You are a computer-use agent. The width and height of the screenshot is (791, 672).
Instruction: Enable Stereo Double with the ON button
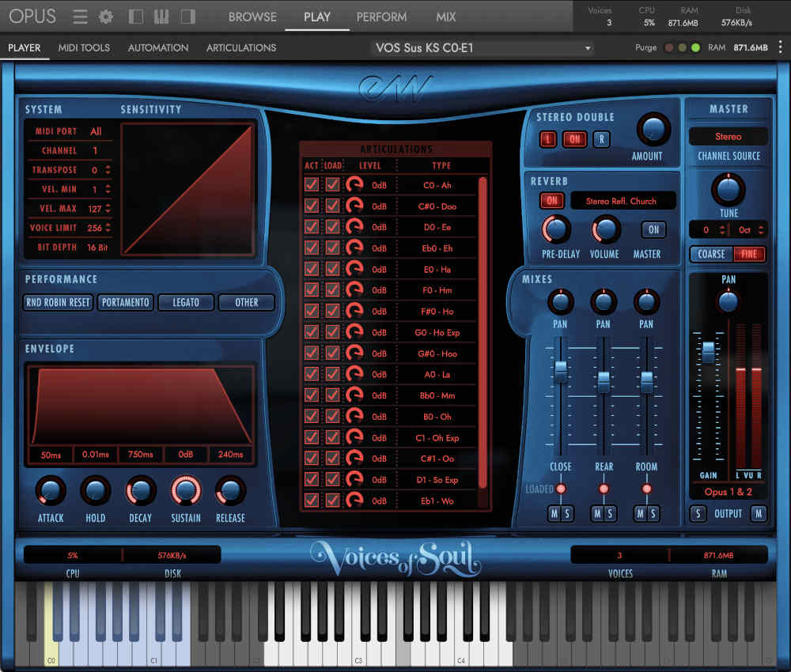point(574,139)
